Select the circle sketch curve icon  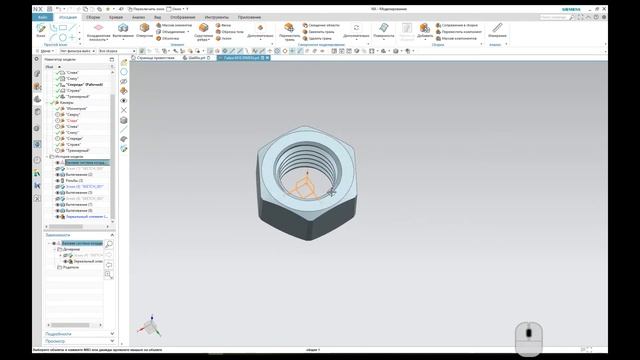click(62, 38)
